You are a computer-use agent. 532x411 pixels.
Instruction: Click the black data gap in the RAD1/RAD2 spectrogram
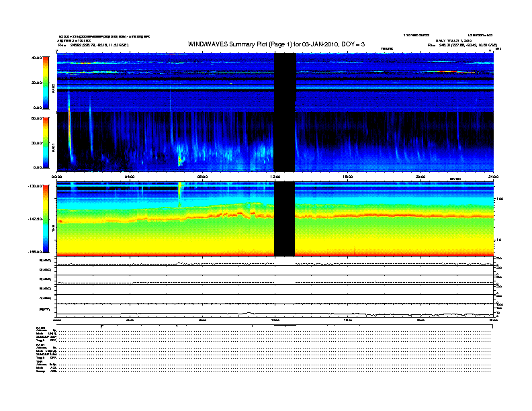pyautogui.click(x=285, y=112)
